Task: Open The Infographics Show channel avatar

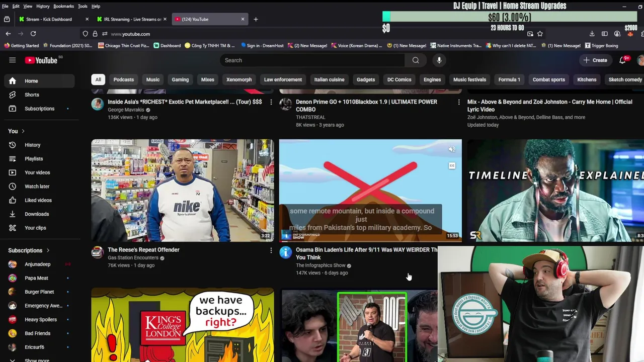Action: [x=286, y=252]
